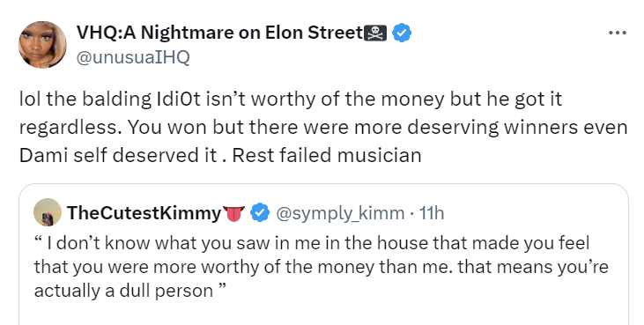Screen dimensions: 644x325
Task: Click the line 'Dami self deserved it'
Action: click(x=118, y=156)
